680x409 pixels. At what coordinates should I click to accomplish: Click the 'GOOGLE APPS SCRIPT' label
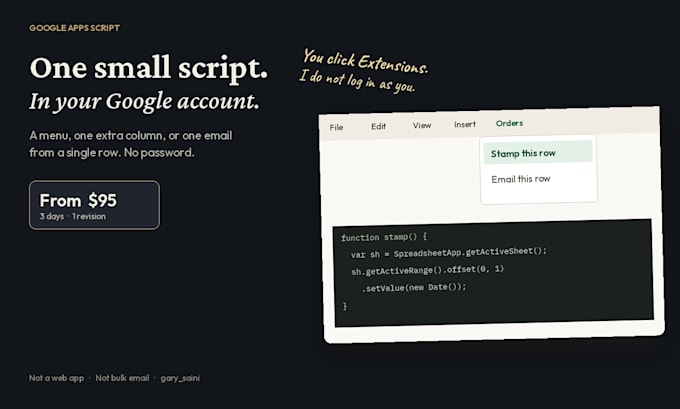point(75,28)
